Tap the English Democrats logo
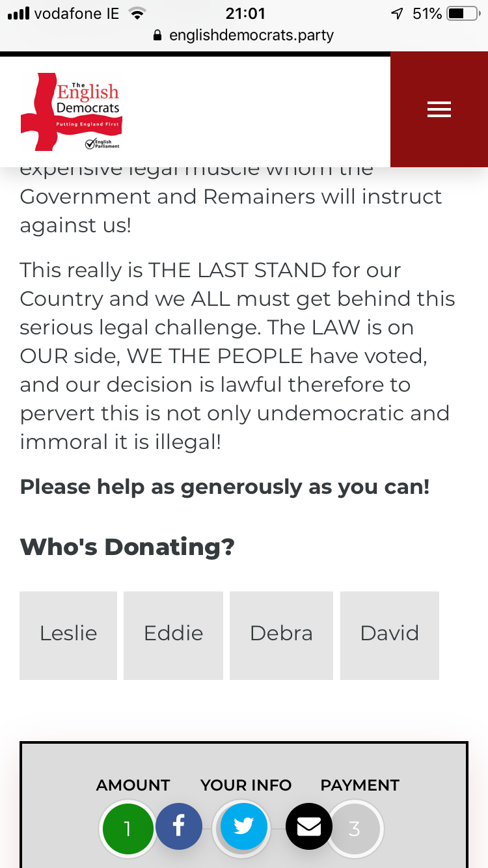Viewport: 488px width, 868px height. tap(72, 112)
